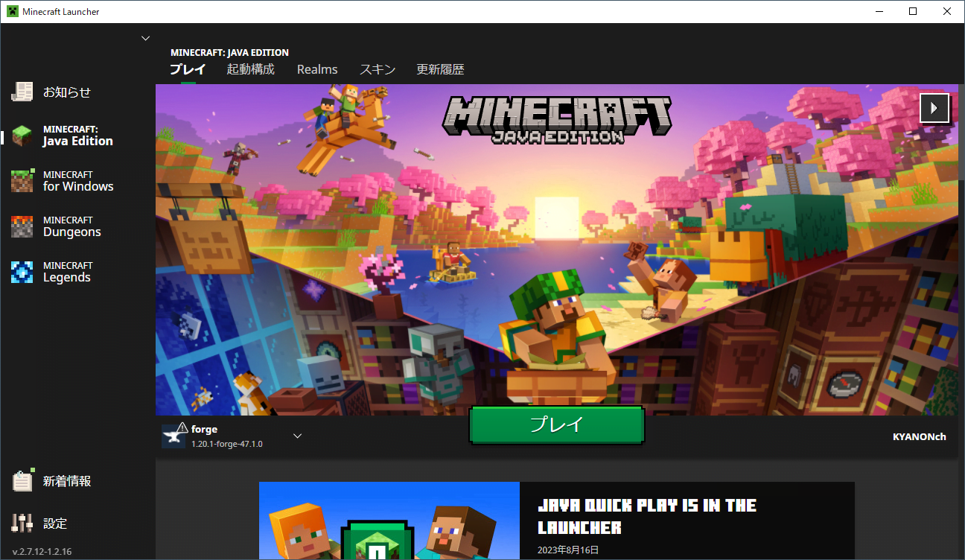
Task: Click the Minecraft Dungeons icon
Action: point(22,226)
